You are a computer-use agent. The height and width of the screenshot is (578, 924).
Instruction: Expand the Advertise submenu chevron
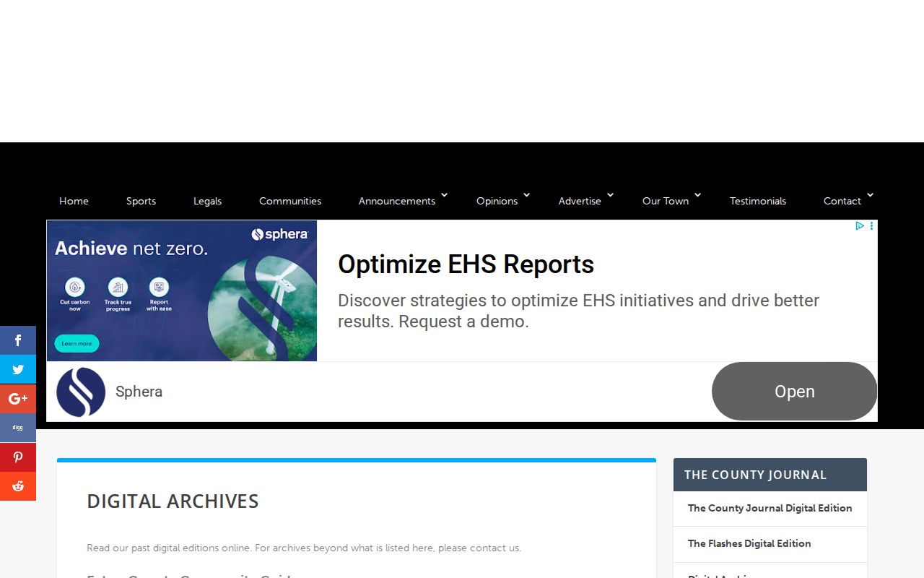pyautogui.click(x=611, y=195)
